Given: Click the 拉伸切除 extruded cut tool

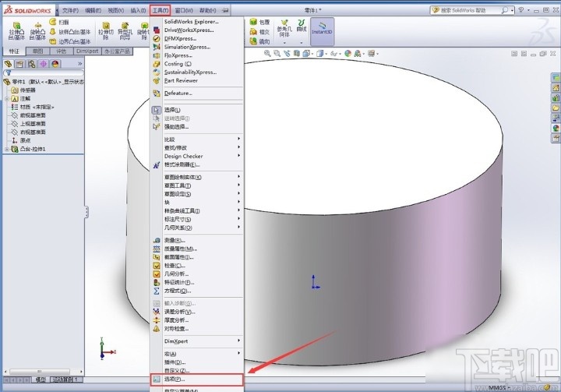Looking at the screenshot, I should 106,31.
